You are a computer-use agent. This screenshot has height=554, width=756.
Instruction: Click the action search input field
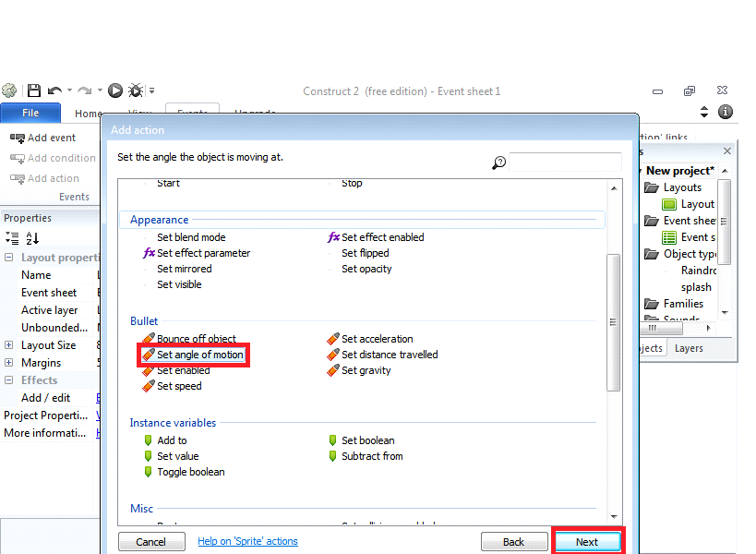click(565, 162)
